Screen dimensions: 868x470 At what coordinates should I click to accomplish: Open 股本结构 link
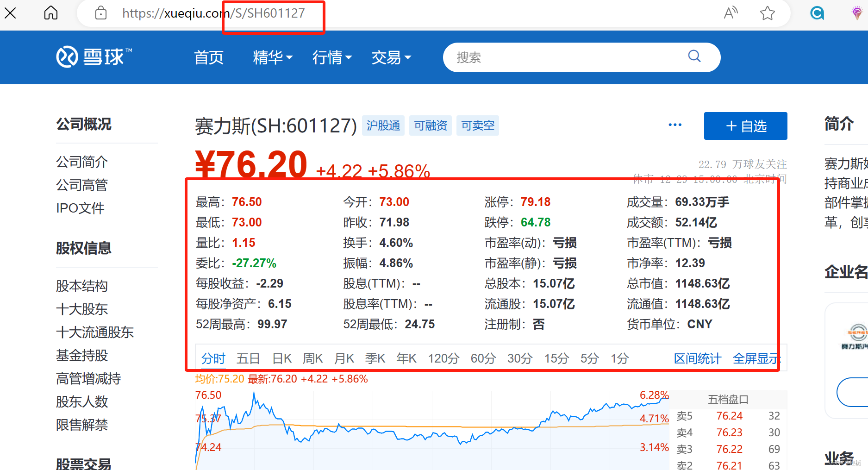[82, 286]
